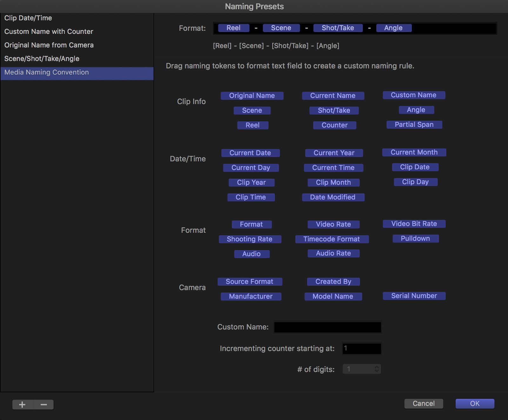Click the Video Bit Rate token
This screenshot has height=420, width=508.
tap(414, 224)
